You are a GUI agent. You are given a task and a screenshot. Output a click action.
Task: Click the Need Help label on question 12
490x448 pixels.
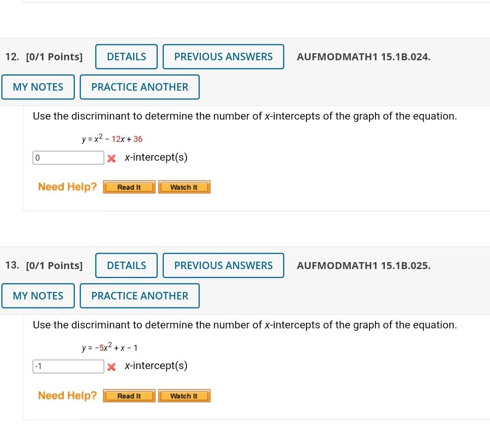[67, 186]
